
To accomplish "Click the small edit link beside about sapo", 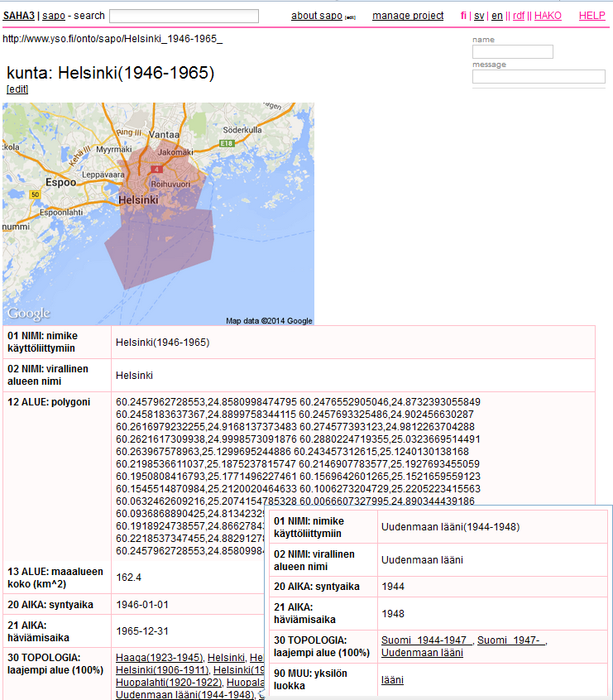I will [351, 18].
